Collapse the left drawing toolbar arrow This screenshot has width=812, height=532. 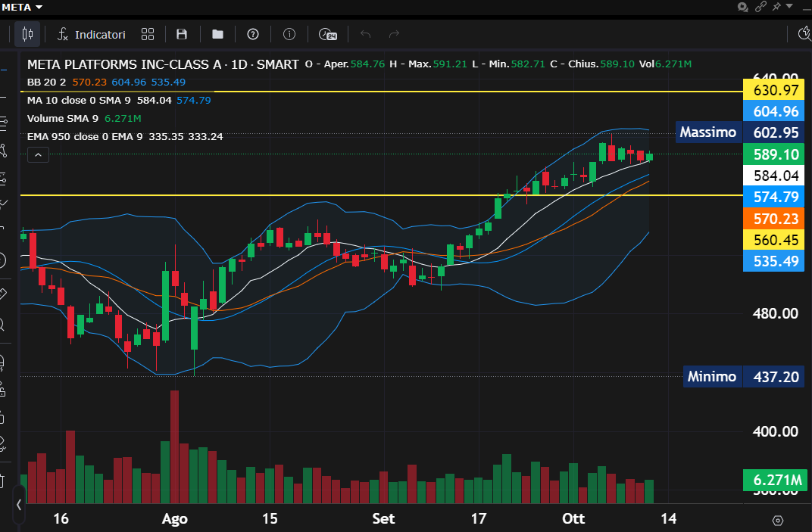19,504
